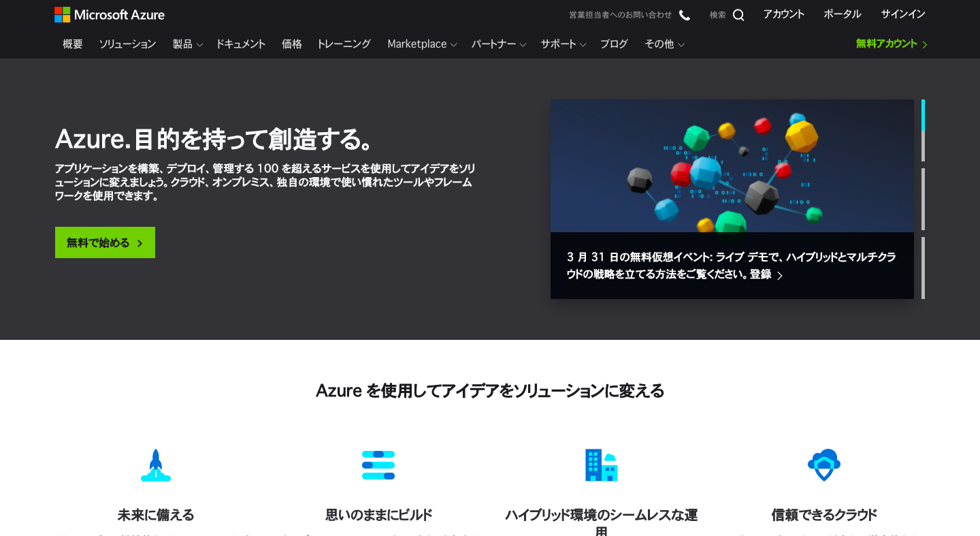Expand the パートナー dropdown menu

coord(499,44)
